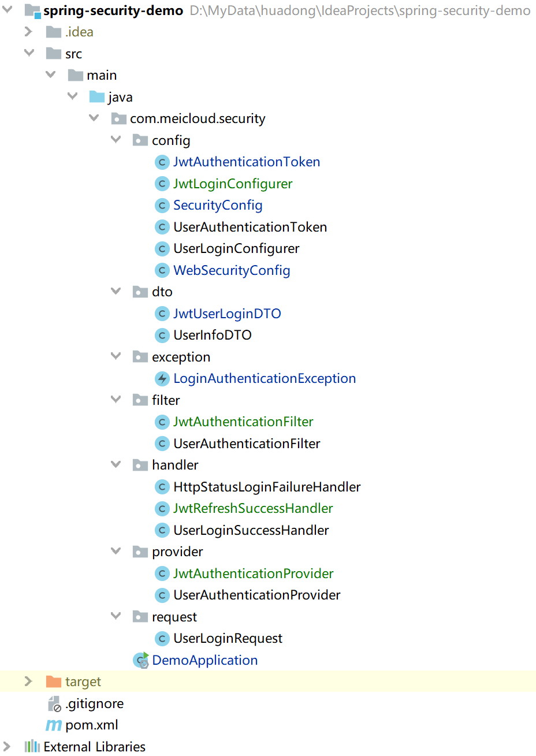Select com.meicloud.security package

[x=197, y=119]
